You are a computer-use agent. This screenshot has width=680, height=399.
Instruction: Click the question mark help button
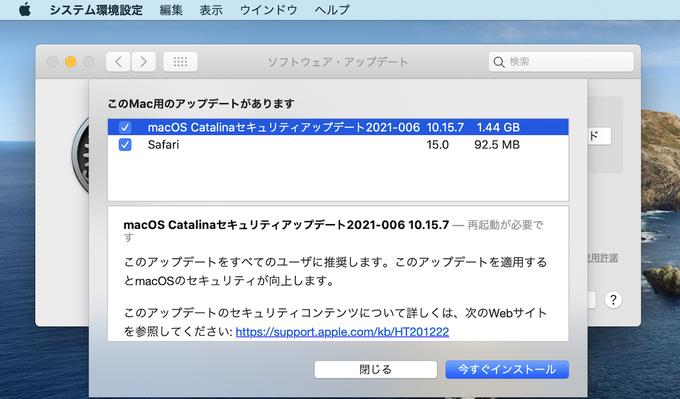tap(613, 300)
